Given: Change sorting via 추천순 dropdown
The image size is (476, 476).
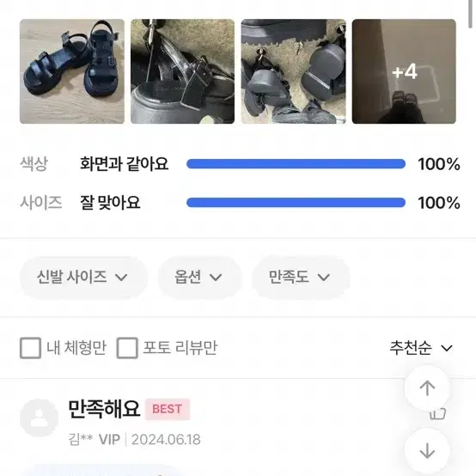Looking at the screenshot, I should click(x=421, y=348).
